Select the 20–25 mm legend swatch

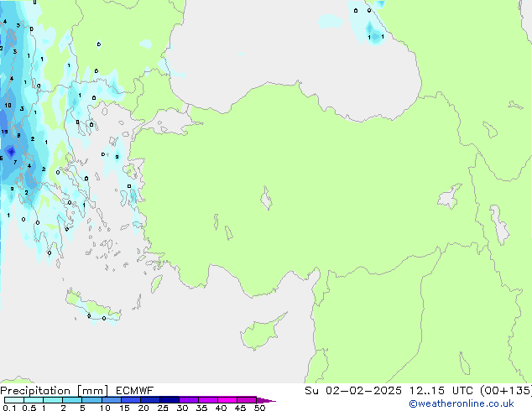click(149, 400)
